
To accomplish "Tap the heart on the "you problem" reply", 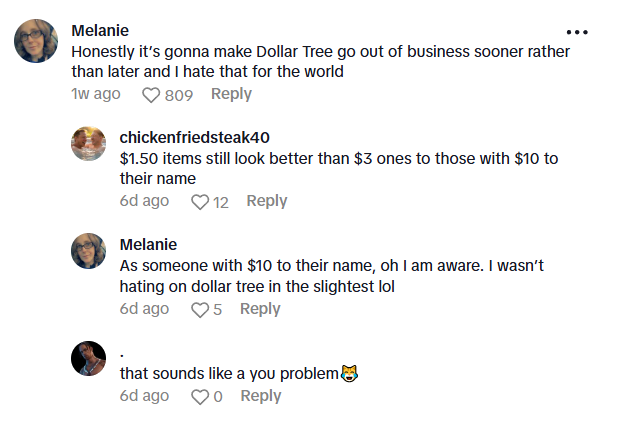I will pos(199,397).
